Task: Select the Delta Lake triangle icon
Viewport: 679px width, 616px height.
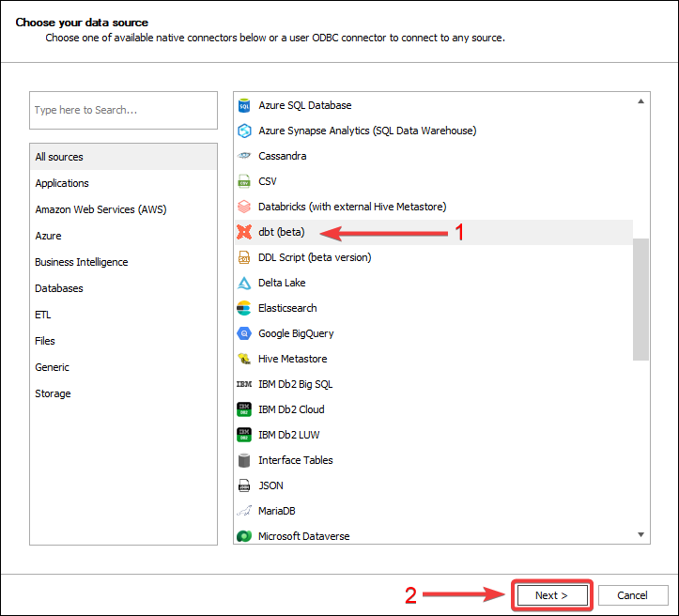Action: [244, 283]
